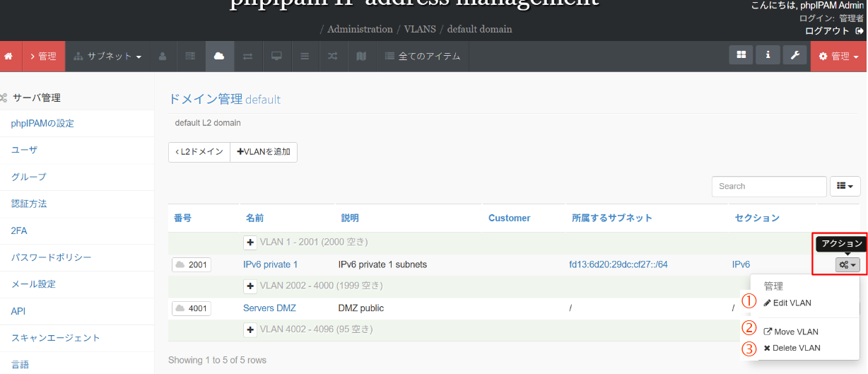Click the wrench tools icon button

point(794,55)
